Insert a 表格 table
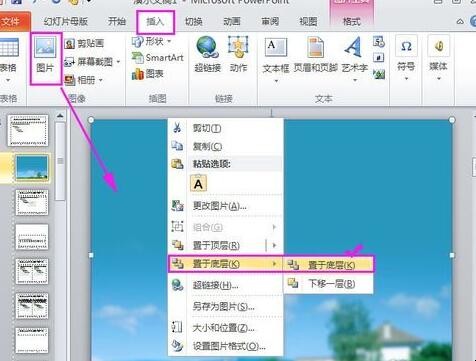The width and height of the screenshot is (476, 361). tap(9, 61)
